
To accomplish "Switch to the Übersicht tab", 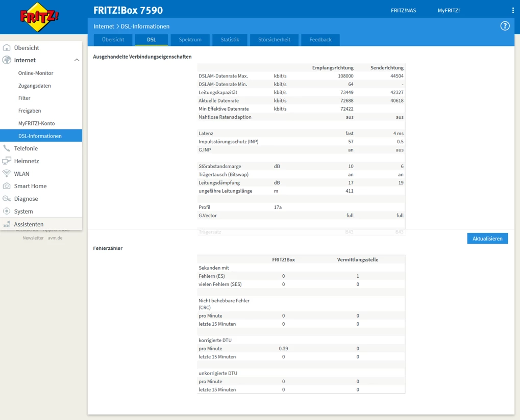I will 113,39.
